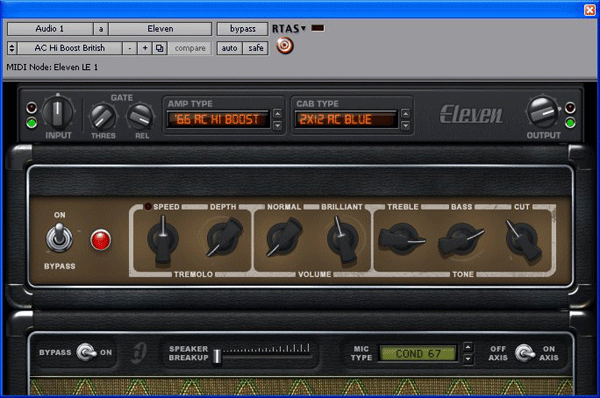This screenshot has height=398, width=600.
Task: Click the tremolo Depth knob
Action: [x=224, y=237]
